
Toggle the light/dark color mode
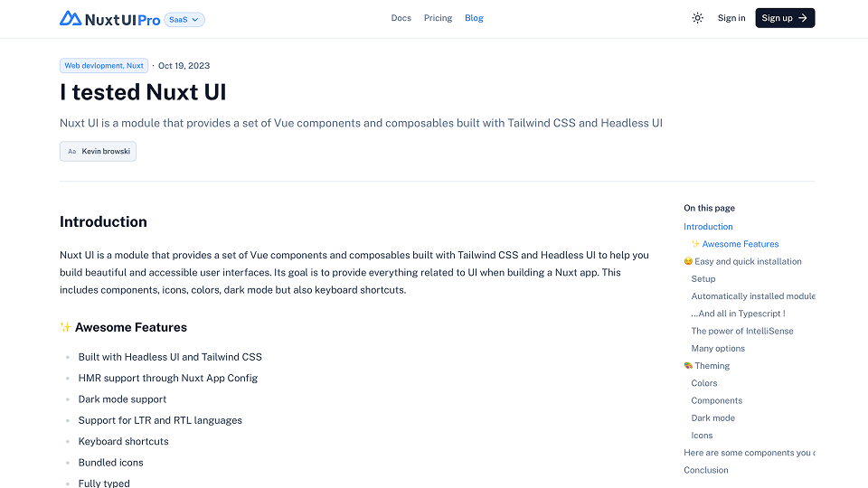[x=697, y=18]
